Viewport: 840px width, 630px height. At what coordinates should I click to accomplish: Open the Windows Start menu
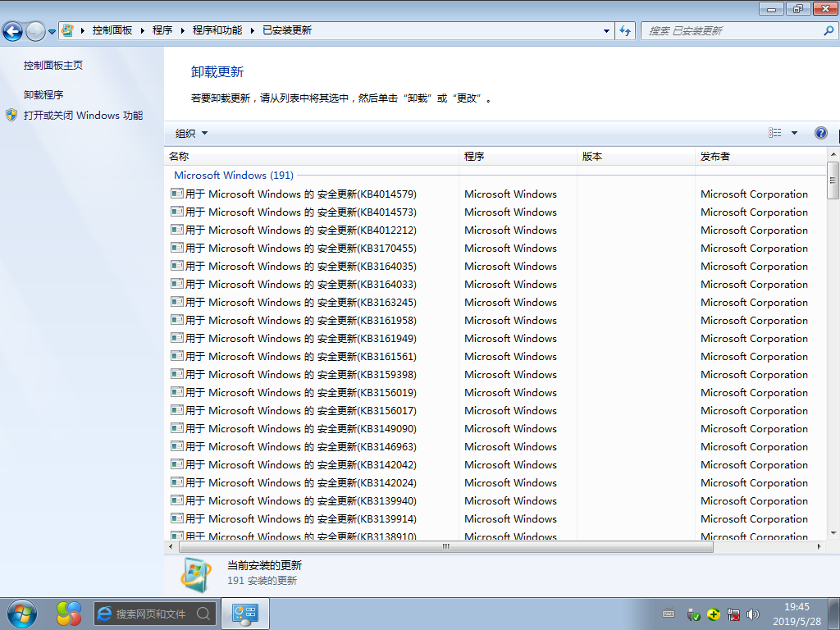[x=22, y=614]
